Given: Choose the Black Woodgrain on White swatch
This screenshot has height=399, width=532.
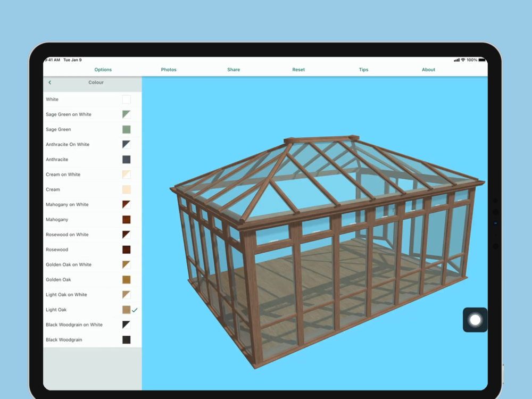Looking at the screenshot, I should [x=126, y=325].
